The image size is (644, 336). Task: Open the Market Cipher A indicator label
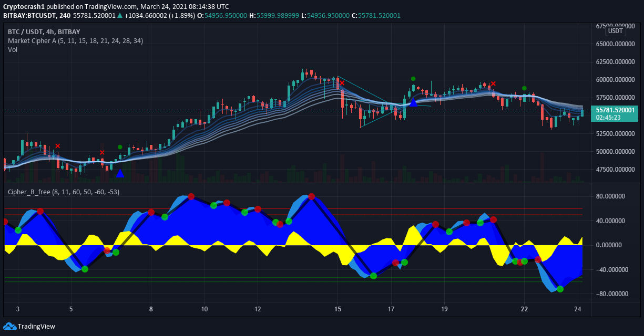(x=75, y=40)
